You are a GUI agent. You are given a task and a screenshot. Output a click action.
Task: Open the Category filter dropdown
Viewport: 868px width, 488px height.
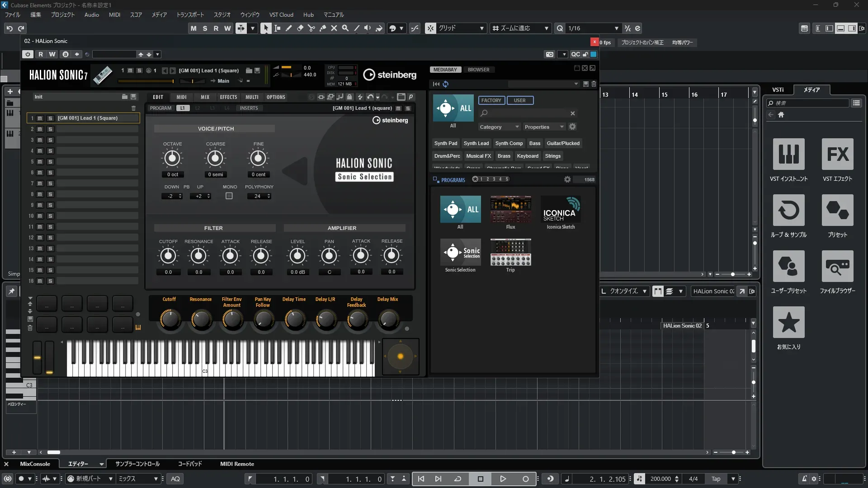click(499, 127)
